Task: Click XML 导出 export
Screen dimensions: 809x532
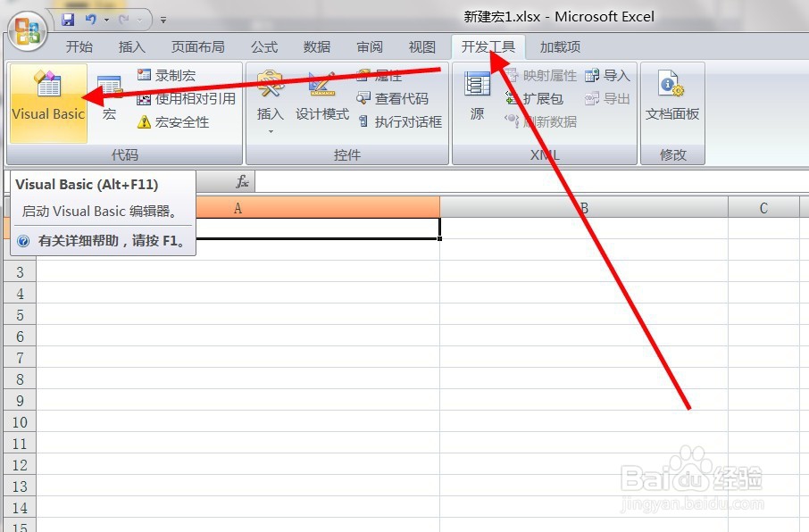Action: pos(607,98)
